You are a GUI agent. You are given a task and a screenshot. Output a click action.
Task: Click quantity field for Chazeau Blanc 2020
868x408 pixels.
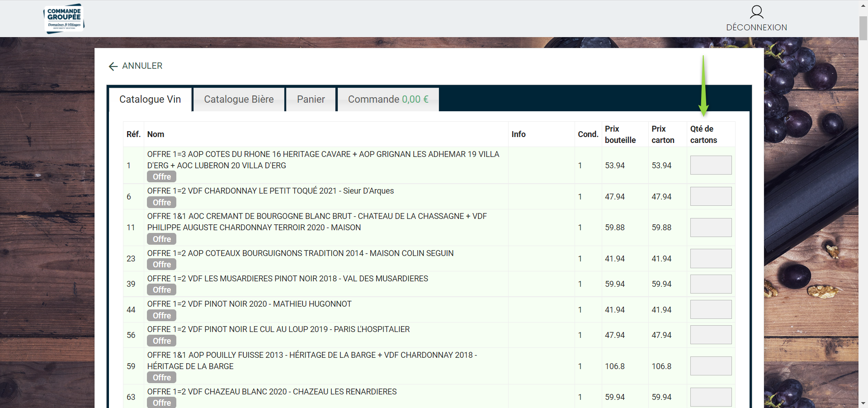click(711, 397)
